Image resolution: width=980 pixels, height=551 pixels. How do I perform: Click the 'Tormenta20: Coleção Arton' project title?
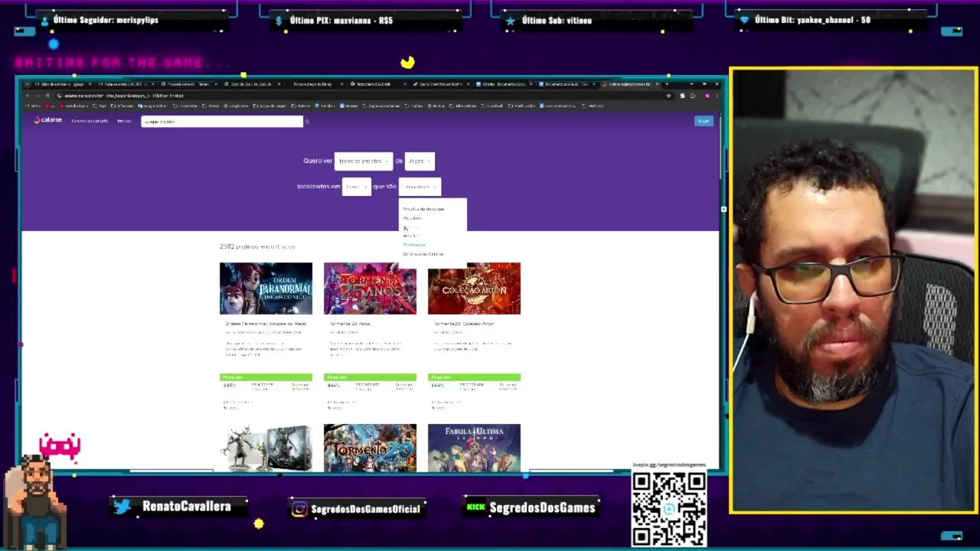(464, 324)
